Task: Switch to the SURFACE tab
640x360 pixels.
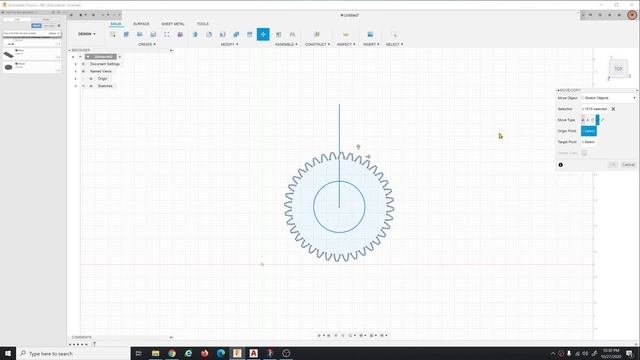Action: (x=141, y=24)
